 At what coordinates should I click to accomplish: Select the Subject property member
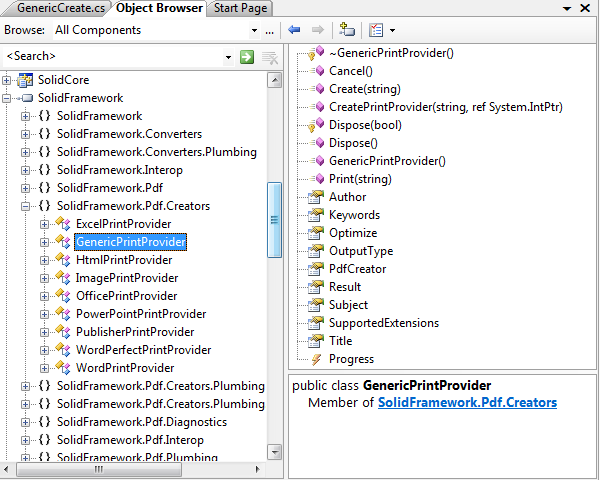point(348,305)
